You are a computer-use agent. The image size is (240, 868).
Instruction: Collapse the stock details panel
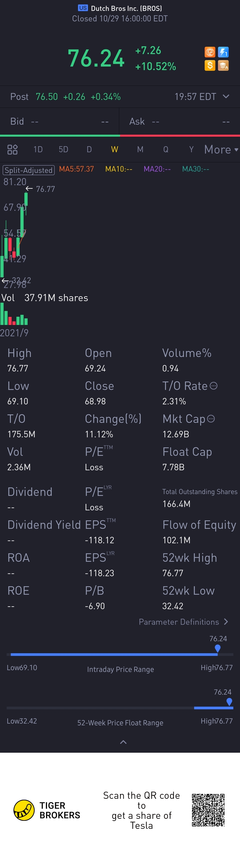tap(123, 742)
